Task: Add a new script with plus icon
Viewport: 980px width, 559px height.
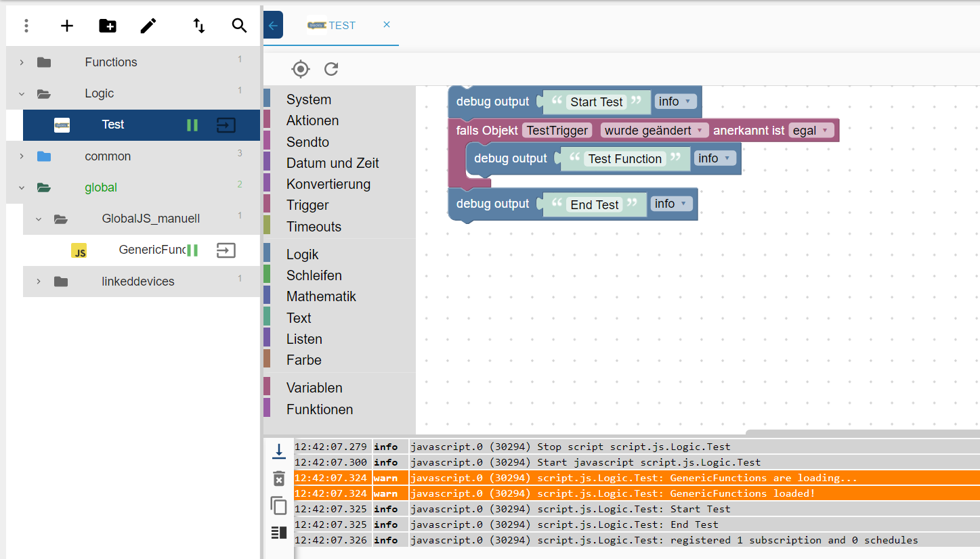Action: pos(67,26)
